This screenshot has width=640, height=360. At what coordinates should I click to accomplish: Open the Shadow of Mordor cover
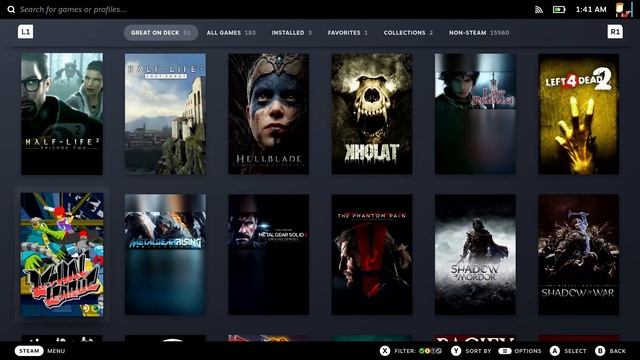(x=475, y=254)
